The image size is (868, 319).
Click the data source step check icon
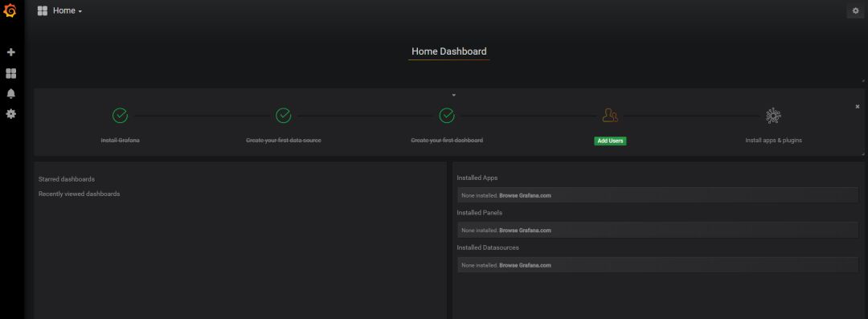(284, 115)
